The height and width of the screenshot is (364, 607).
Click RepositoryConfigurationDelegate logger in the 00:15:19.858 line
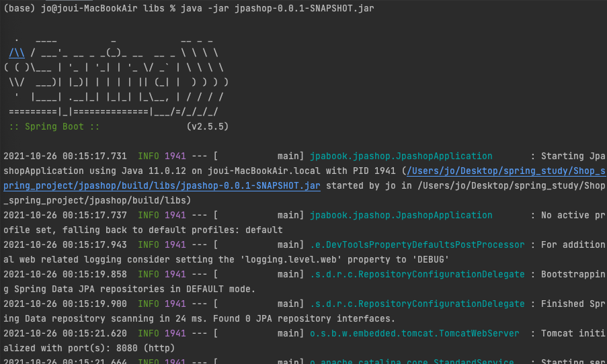point(417,274)
